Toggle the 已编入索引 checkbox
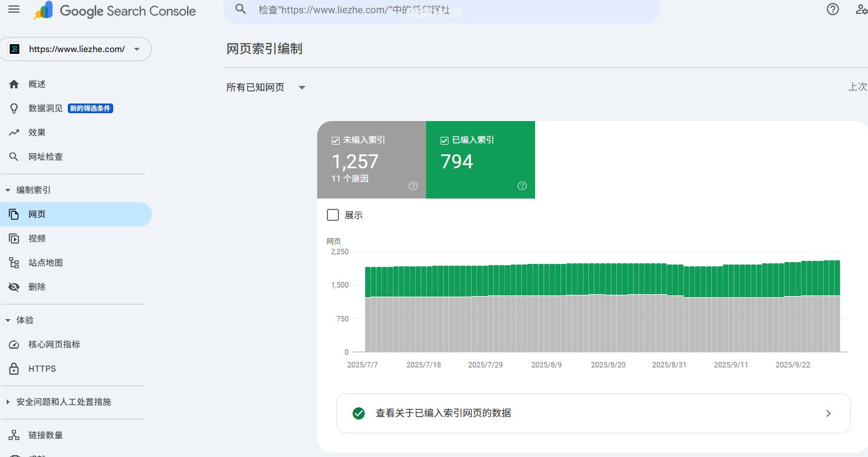Screen dimensions: 868x457 click(444, 140)
